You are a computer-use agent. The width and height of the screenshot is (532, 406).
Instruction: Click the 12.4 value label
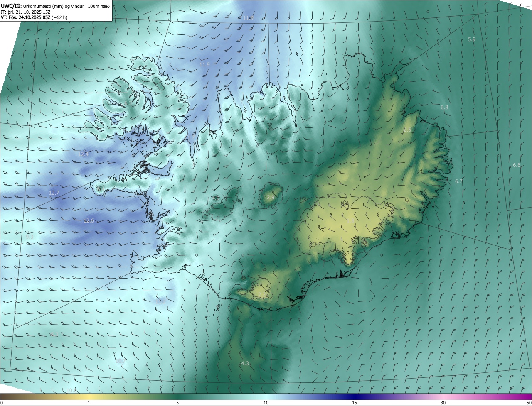click(x=84, y=154)
